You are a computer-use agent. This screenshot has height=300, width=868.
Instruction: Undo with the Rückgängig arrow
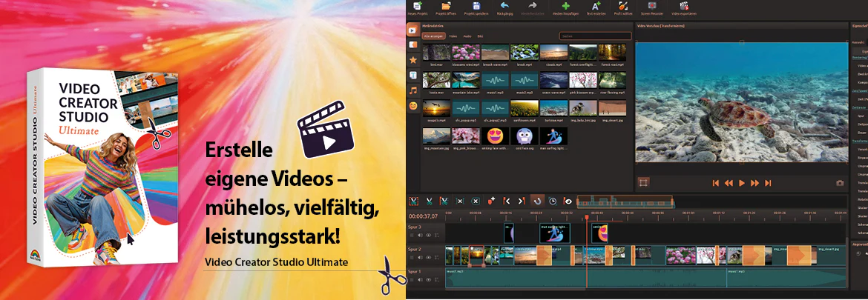coord(505,7)
